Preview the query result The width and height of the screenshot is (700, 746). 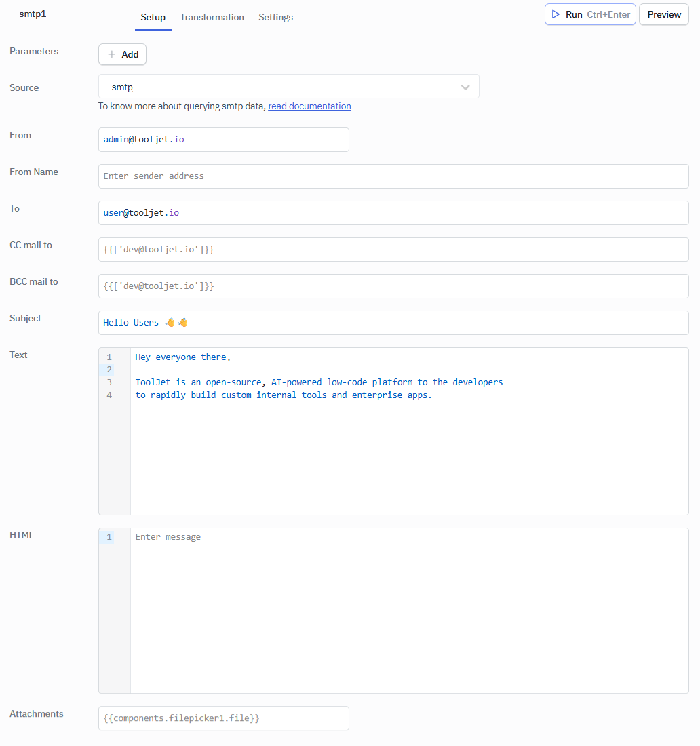[663, 14]
